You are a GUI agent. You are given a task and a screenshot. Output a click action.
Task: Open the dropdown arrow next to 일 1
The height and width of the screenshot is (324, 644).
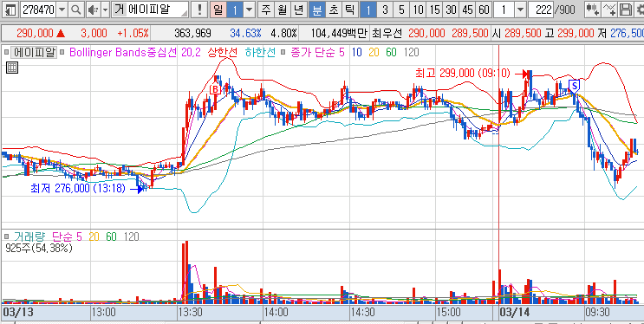coord(250,10)
